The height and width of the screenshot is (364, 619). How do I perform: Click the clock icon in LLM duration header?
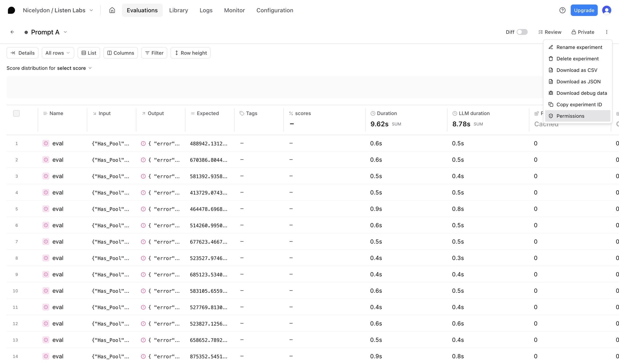[x=455, y=113]
